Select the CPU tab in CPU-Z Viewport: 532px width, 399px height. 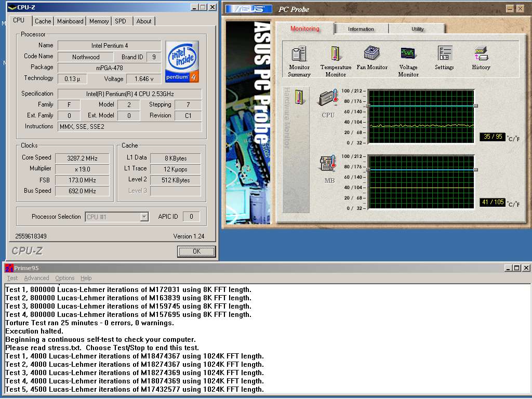[19, 20]
